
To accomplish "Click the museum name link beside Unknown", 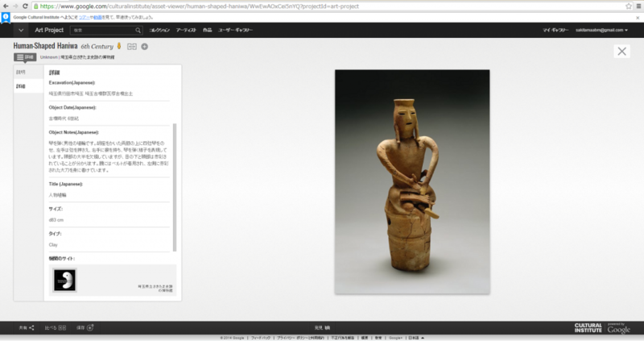I will 88,57.
